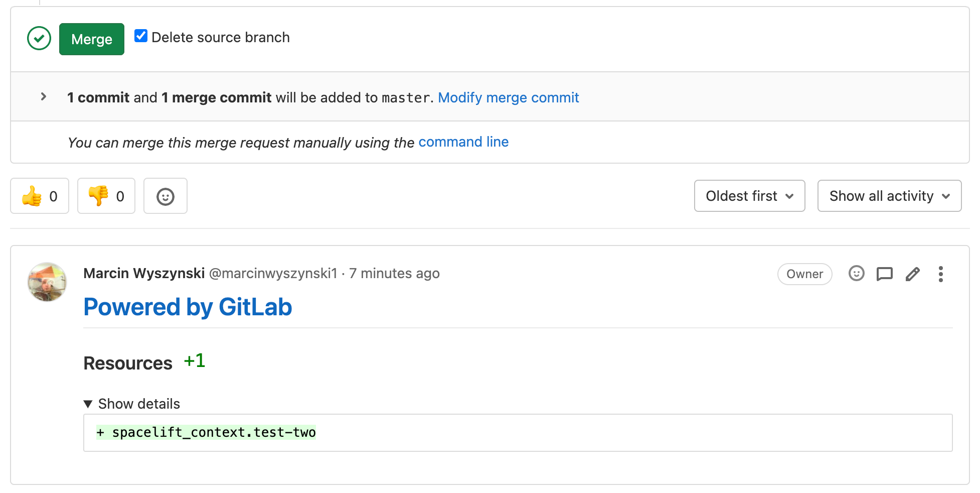Open the command line merge instructions link
The image size is (980, 493).
click(463, 142)
